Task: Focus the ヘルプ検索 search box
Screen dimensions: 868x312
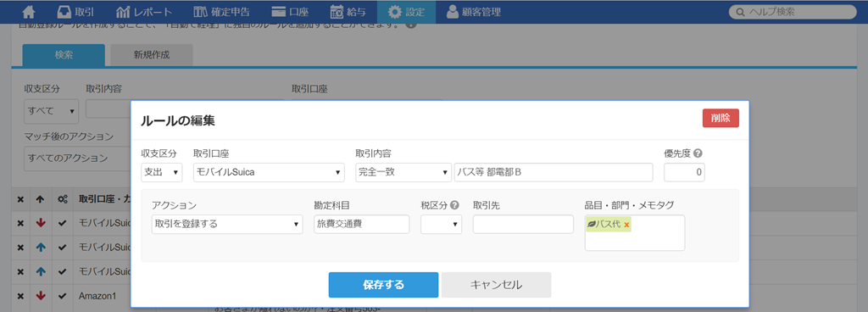Action: (793, 12)
